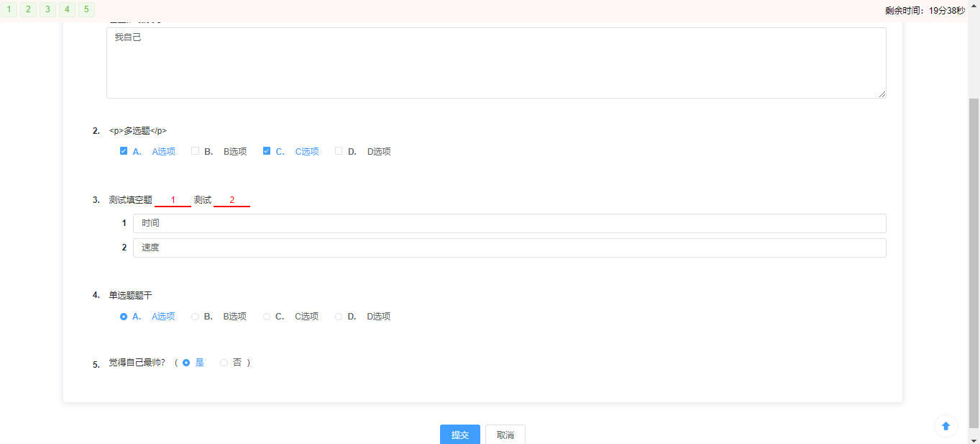Submit the exam with 提交 button

coord(460,435)
